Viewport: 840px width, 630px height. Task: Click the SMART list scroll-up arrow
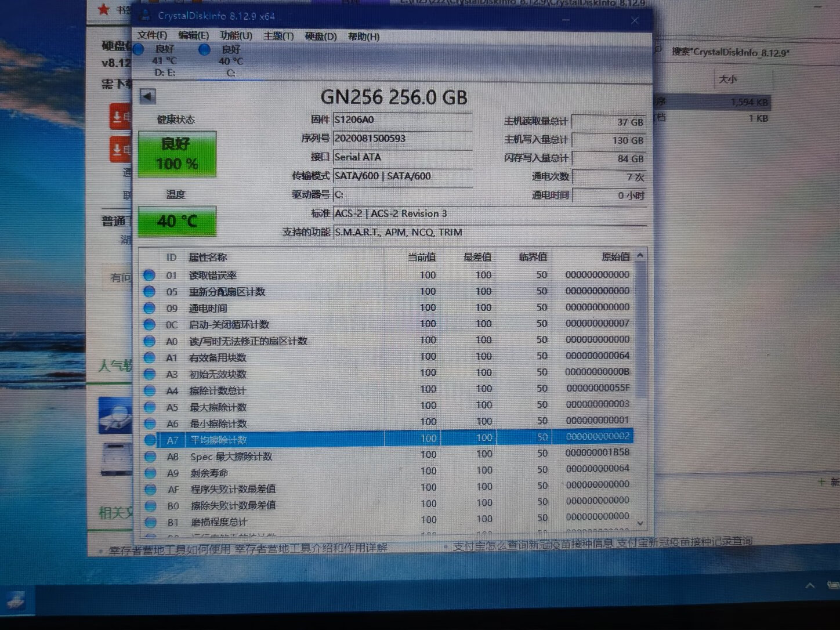point(640,256)
